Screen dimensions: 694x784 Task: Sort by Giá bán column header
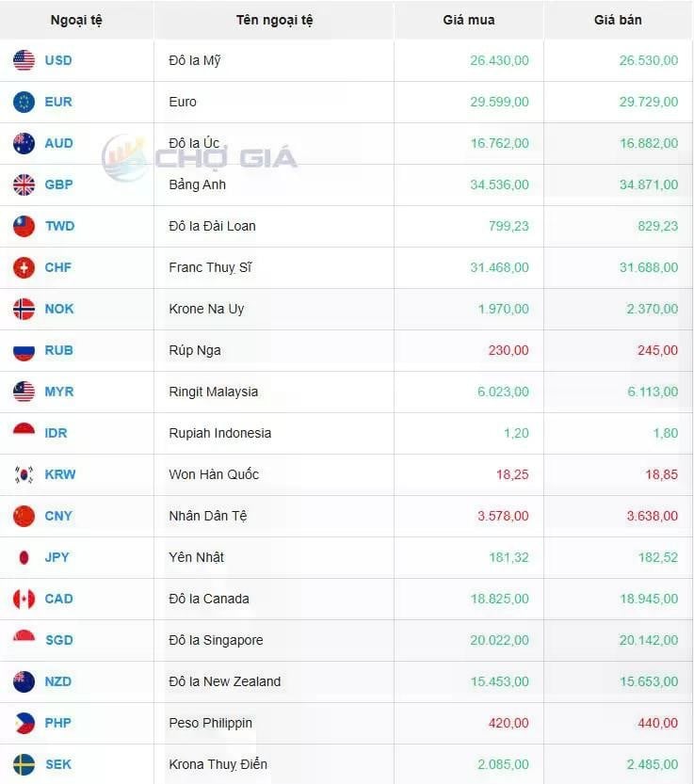(618, 20)
